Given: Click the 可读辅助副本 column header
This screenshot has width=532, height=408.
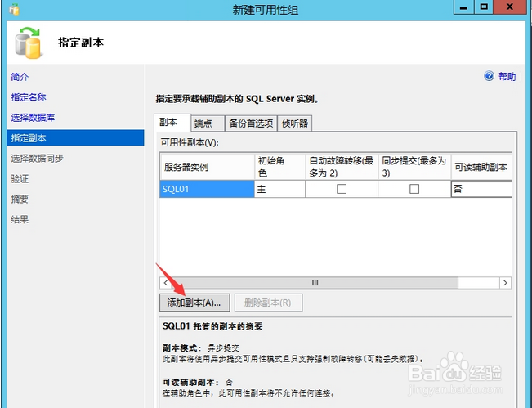Looking at the screenshot, I should point(481,167).
